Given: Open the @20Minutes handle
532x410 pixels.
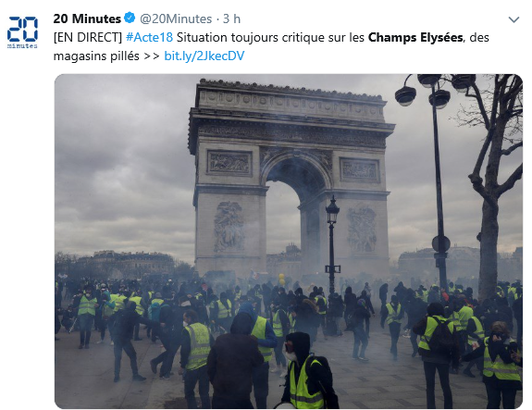Looking at the screenshot, I should tap(176, 19).
